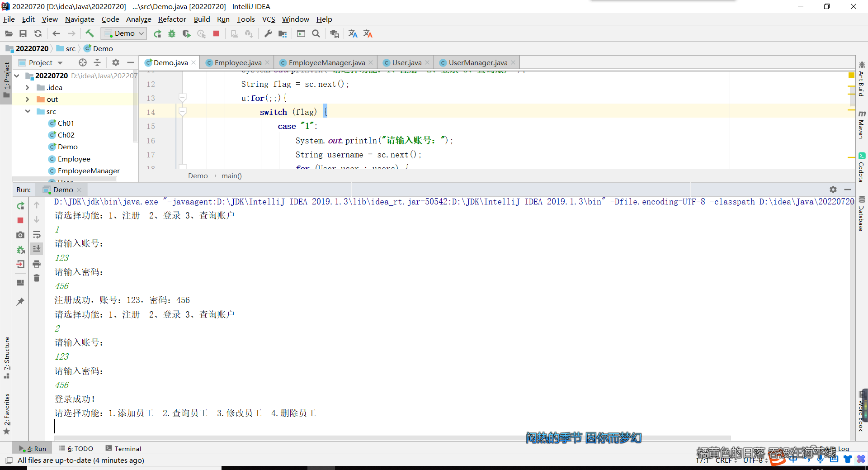Image resolution: width=868 pixels, height=470 pixels.
Task: Toggle the Structure side tool button
Action: pyautogui.click(x=6, y=358)
